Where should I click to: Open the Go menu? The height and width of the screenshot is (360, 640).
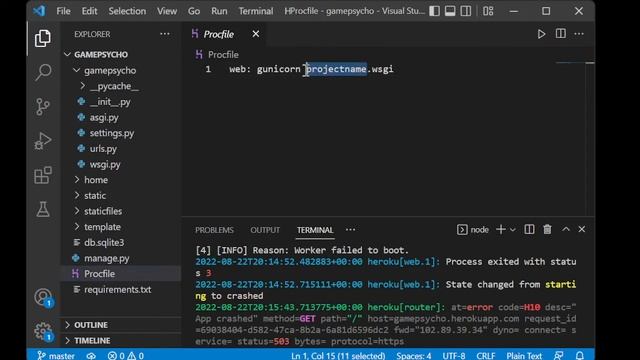194,11
